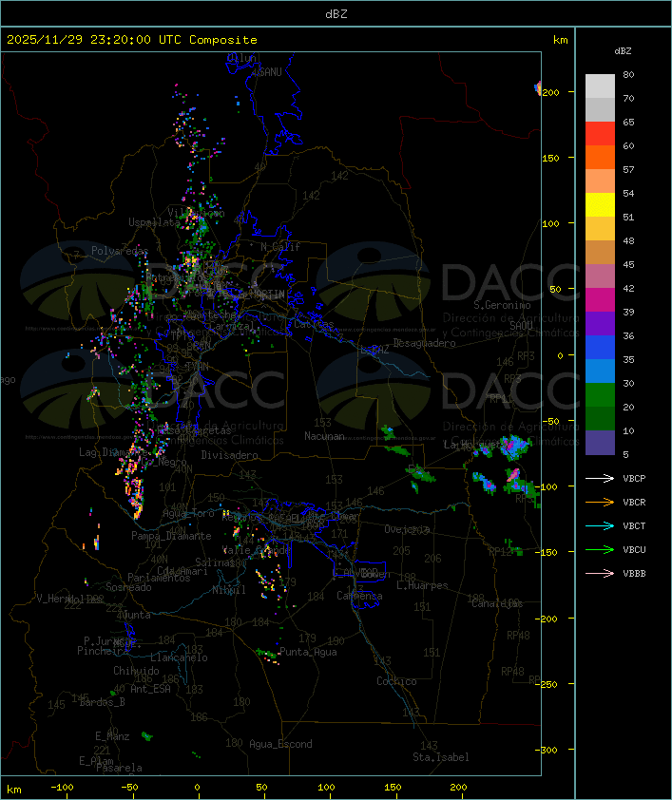
Task: Click the Nihuil map label
Action: coord(229,590)
